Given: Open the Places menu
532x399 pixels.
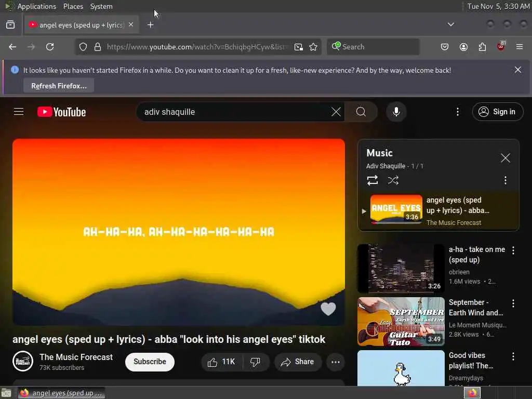Looking at the screenshot, I should 73,6.
